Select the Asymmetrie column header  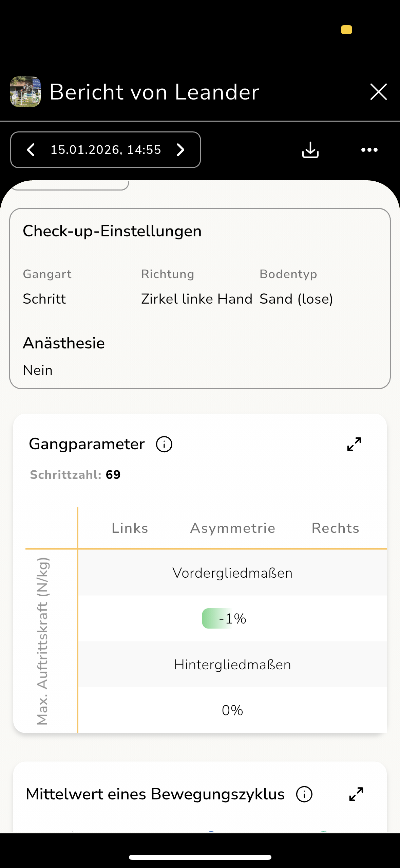[x=232, y=528]
